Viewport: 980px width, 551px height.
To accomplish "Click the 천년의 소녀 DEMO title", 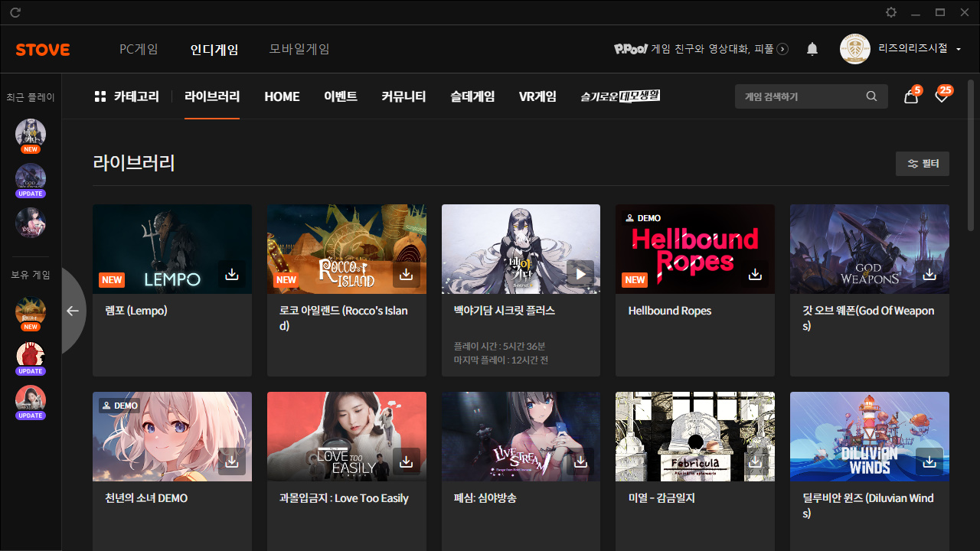I will click(x=146, y=498).
